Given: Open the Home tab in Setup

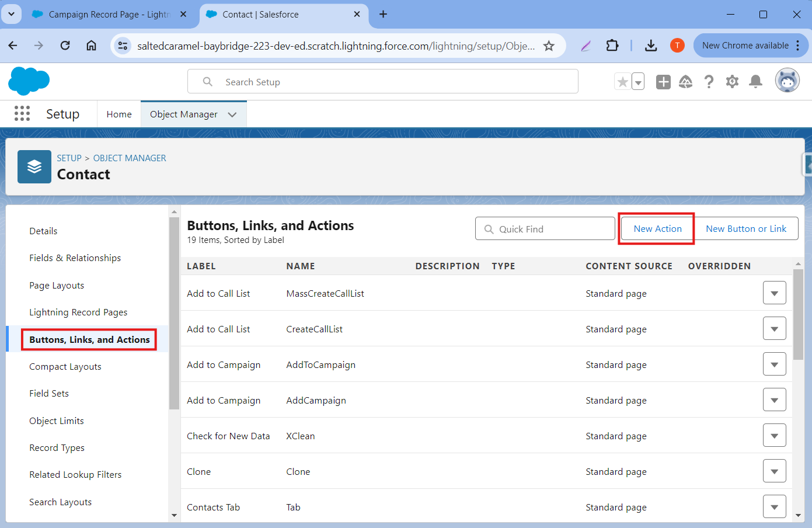Looking at the screenshot, I should (119, 114).
